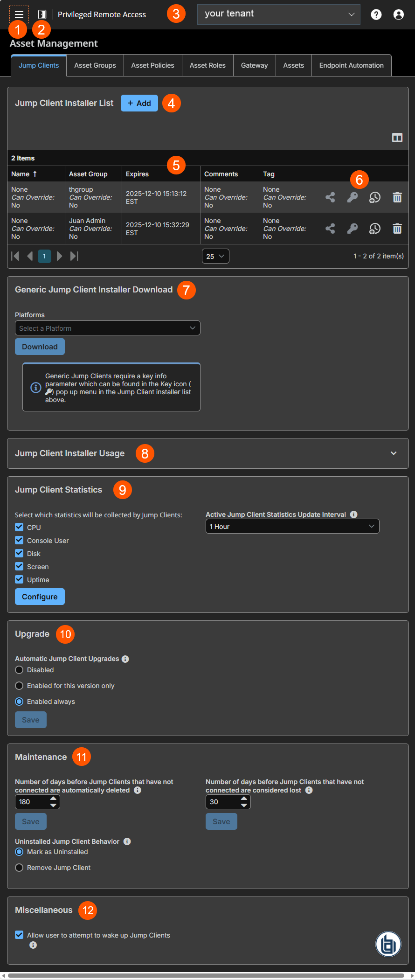The height and width of the screenshot is (980, 415).
Task: Click the info icon next to automatically deleted days
Action: 138,790
